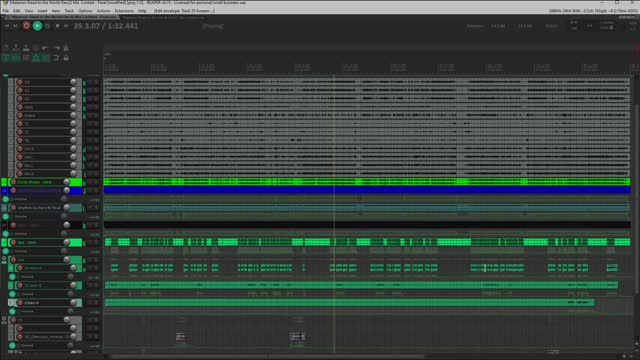640x360 pixels.
Task: Select the first (active) project tab
Action: click(63, 17)
